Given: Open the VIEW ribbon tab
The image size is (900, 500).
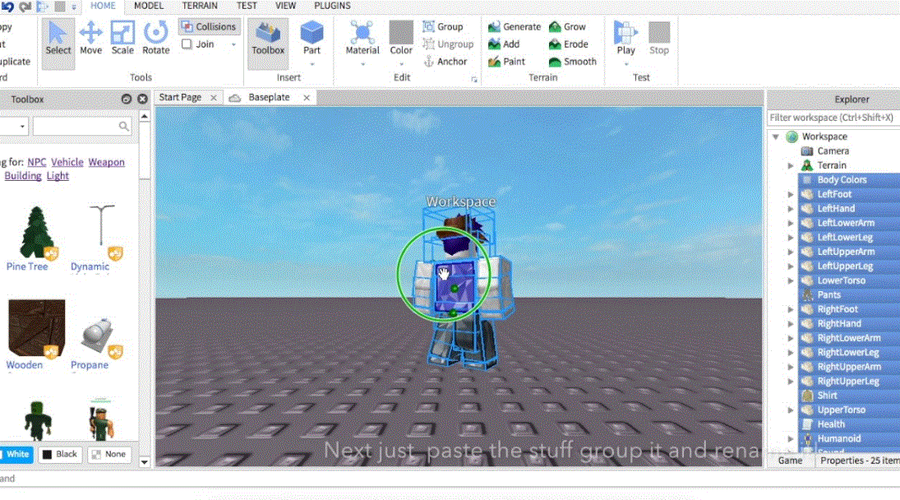Looking at the screenshot, I should (285, 6).
